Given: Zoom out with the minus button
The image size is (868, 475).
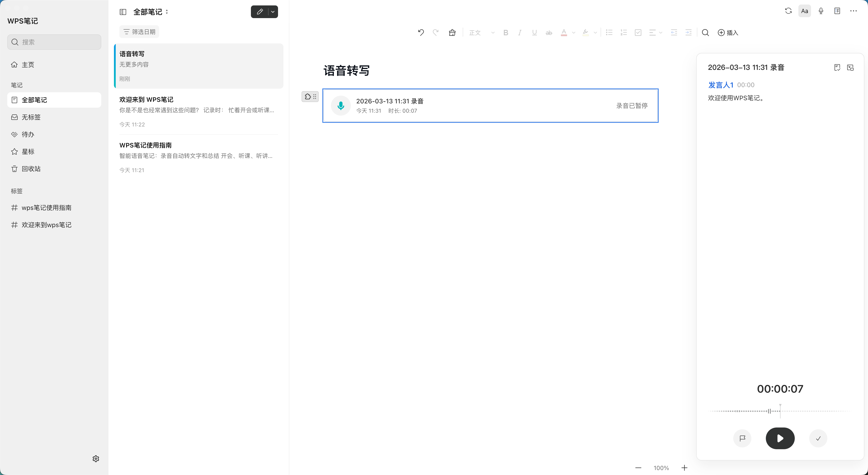Looking at the screenshot, I should pyautogui.click(x=638, y=468).
